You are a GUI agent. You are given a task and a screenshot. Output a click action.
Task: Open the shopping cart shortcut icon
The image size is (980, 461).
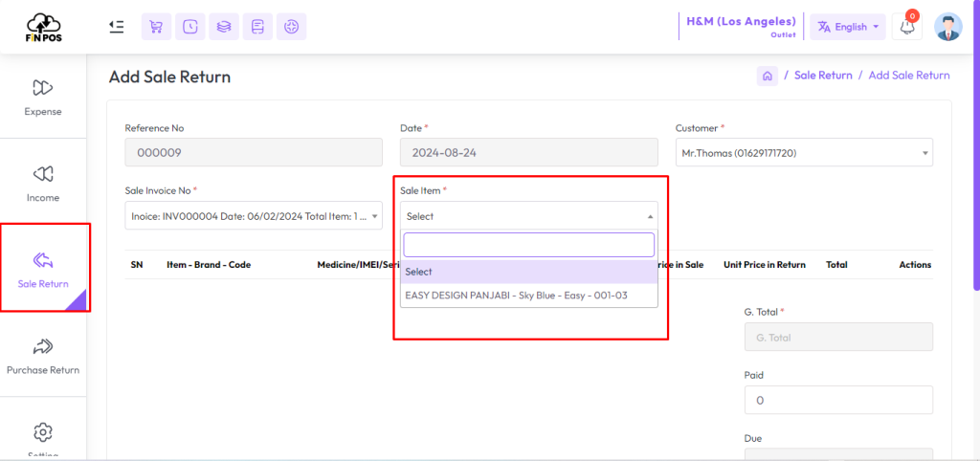[156, 27]
